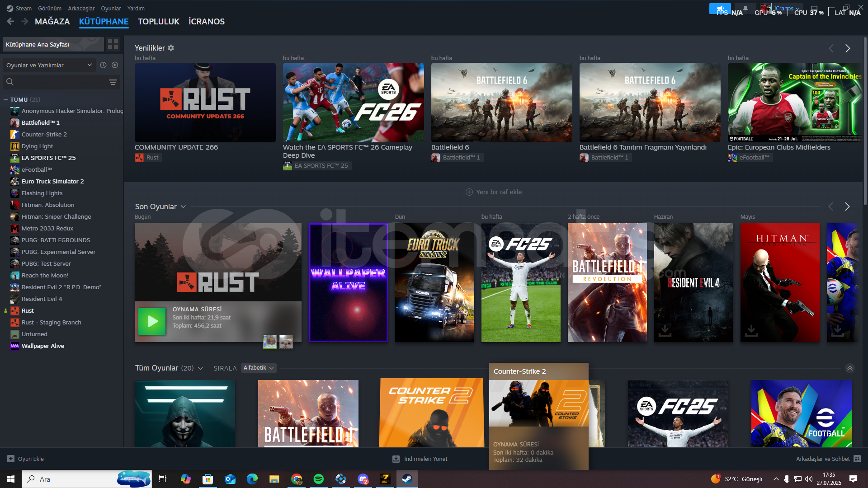Go to İCRANOS profile tab
This screenshot has height=488, width=868.
tap(207, 21)
